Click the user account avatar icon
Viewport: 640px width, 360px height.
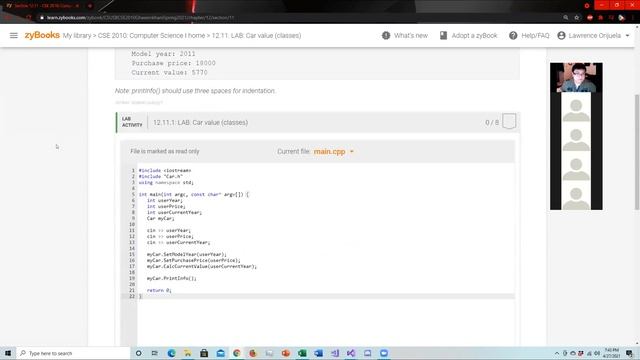point(561,36)
